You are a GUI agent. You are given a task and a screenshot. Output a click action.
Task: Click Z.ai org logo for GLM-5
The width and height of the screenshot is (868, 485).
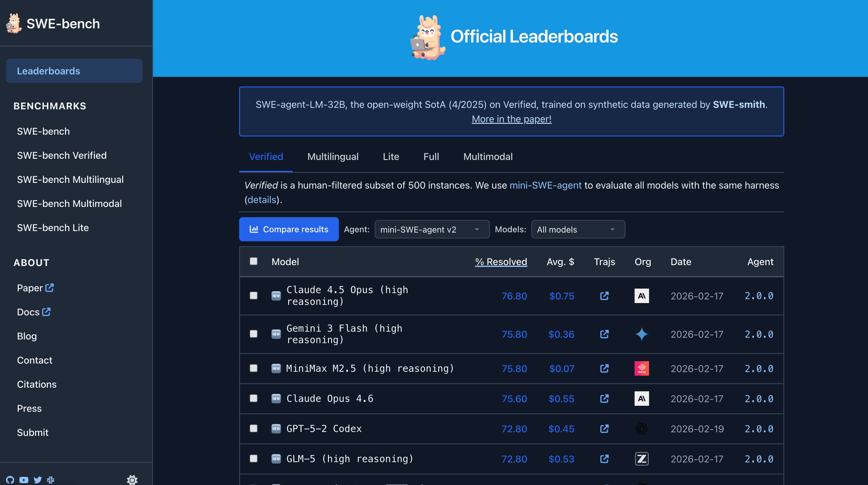tap(642, 459)
